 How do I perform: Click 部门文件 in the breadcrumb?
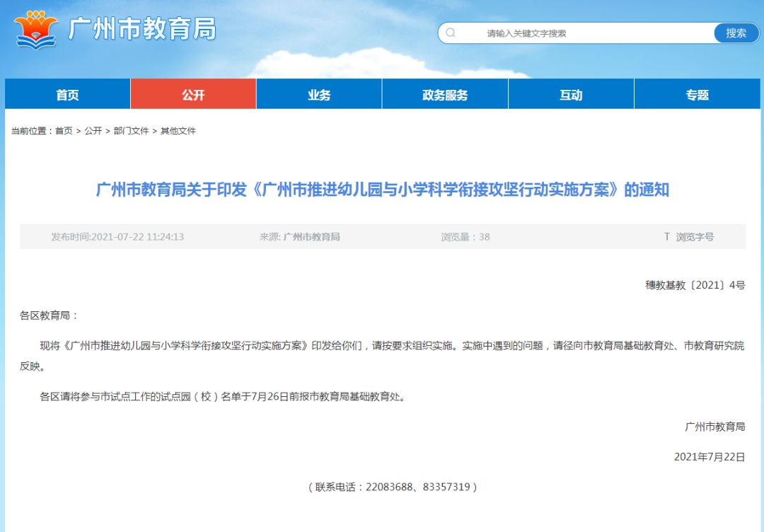(x=131, y=131)
